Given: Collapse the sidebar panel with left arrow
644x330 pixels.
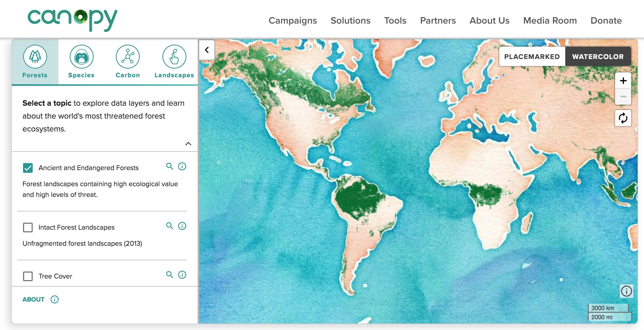Looking at the screenshot, I should coord(207,50).
